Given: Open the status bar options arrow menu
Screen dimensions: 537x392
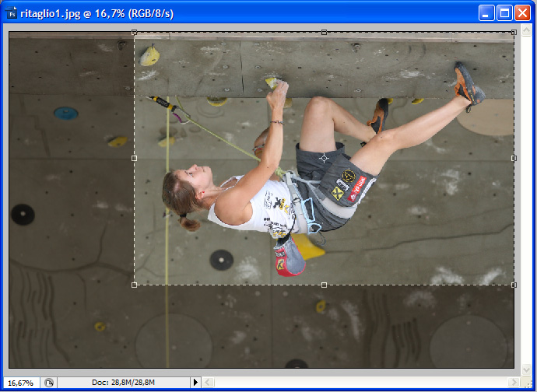Looking at the screenshot, I should pos(195,383).
